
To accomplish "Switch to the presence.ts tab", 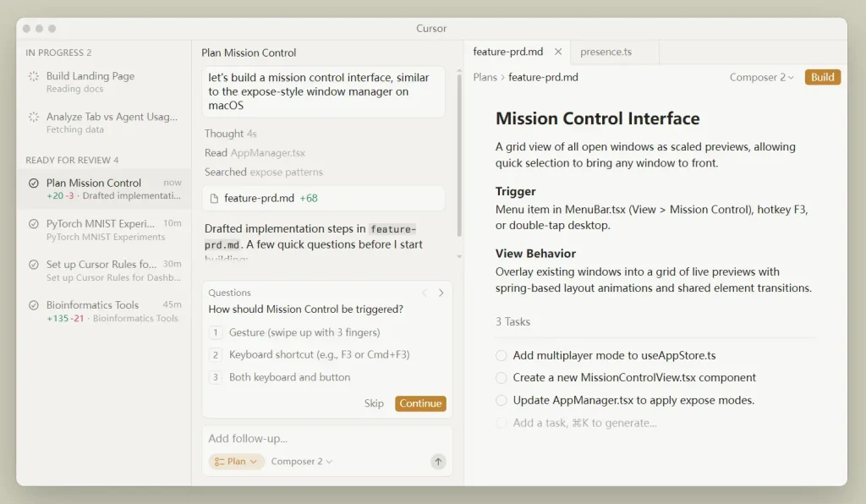I will [x=606, y=52].
